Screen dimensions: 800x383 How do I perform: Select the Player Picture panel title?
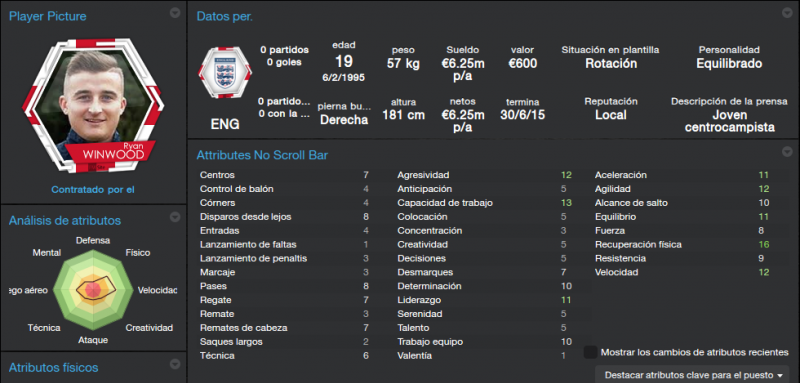tap(47, 16)
